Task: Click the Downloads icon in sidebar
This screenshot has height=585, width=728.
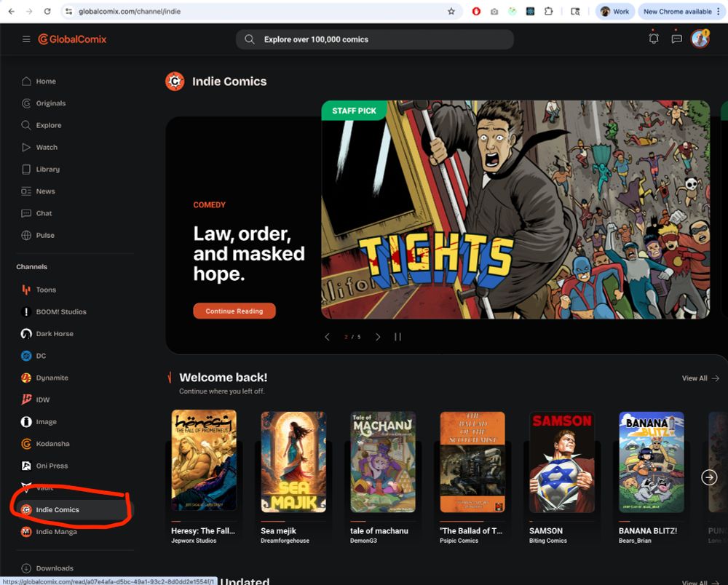Action: [26, 568]
